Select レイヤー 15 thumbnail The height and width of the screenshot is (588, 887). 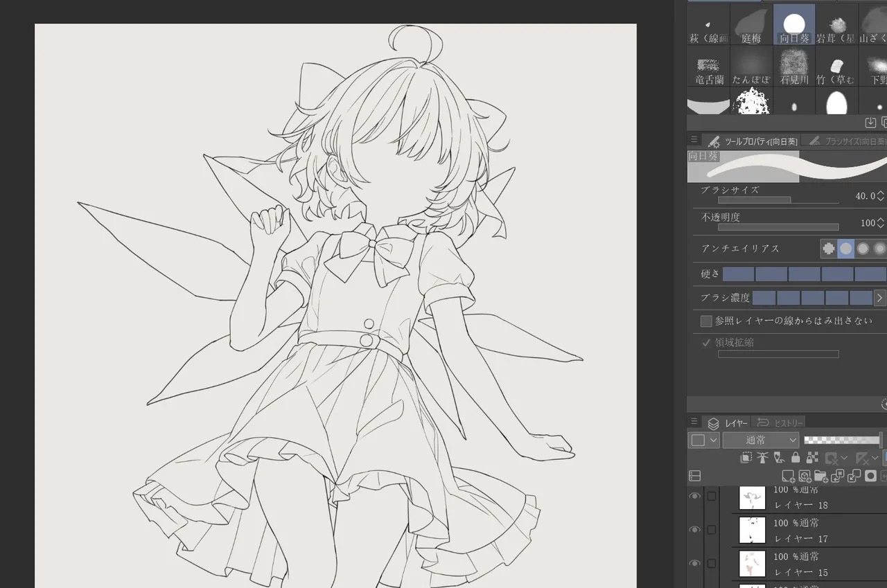tap(752, 563)
